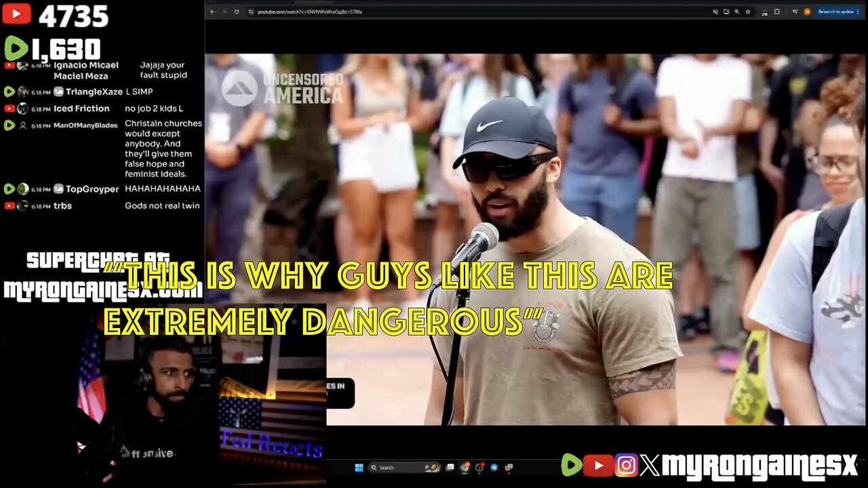Switch to Chrome from the taskbar

coord(465,468)
